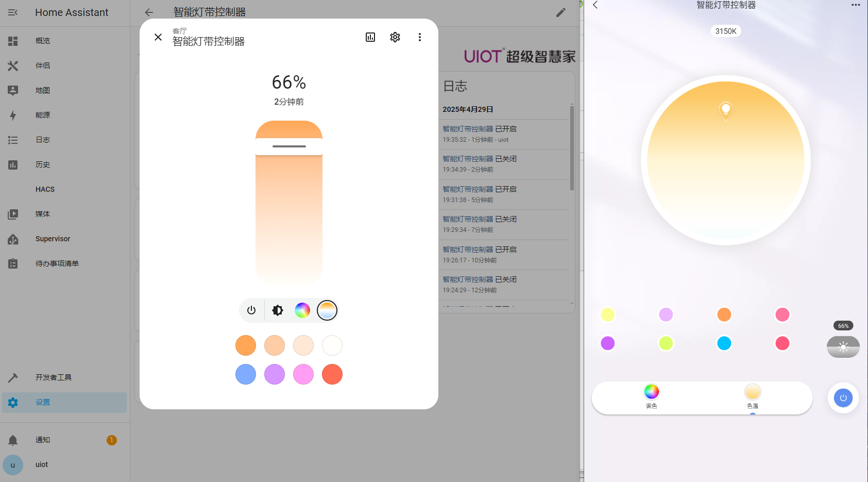Select the brightness mode icon
Viewport: 868px width, 482px height.
click(278, 310)
